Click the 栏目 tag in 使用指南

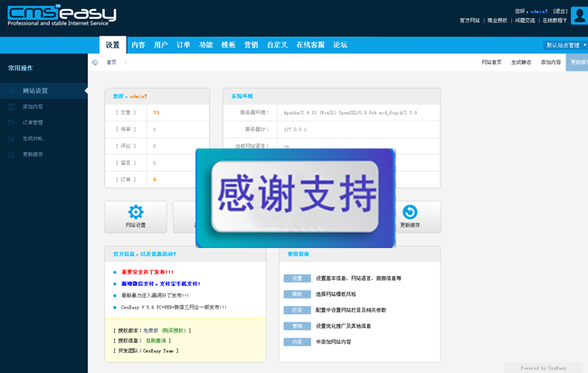(297, 311)
